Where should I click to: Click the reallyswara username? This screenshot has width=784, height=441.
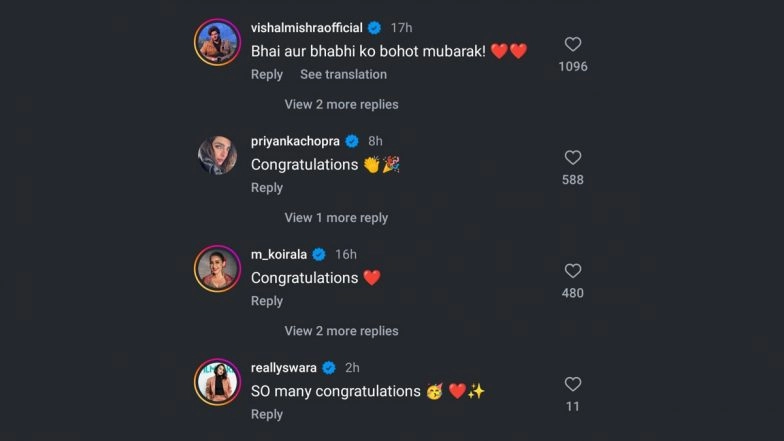pyautogui.click(x=285, y=367)
